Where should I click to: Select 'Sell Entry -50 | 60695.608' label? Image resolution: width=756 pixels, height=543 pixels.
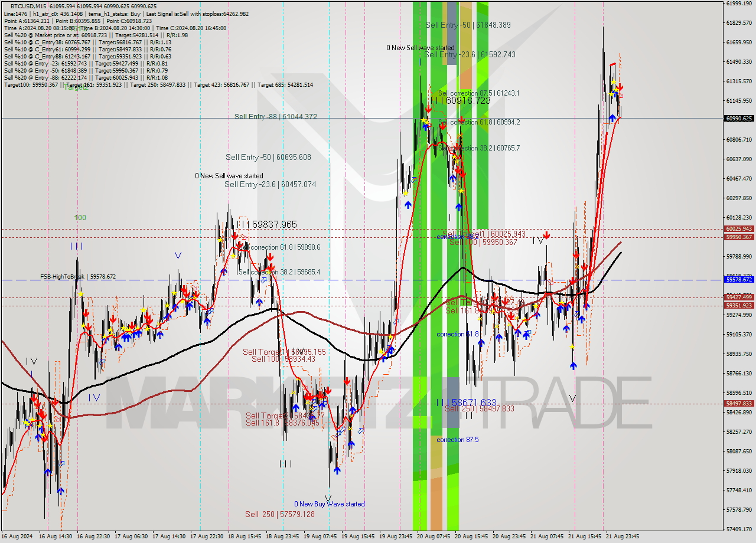[268, 158]
